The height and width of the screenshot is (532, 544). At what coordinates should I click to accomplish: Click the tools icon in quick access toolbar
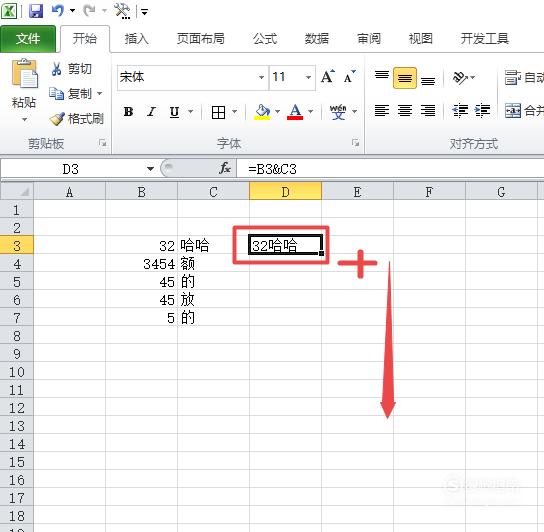[x=122, y=11]
